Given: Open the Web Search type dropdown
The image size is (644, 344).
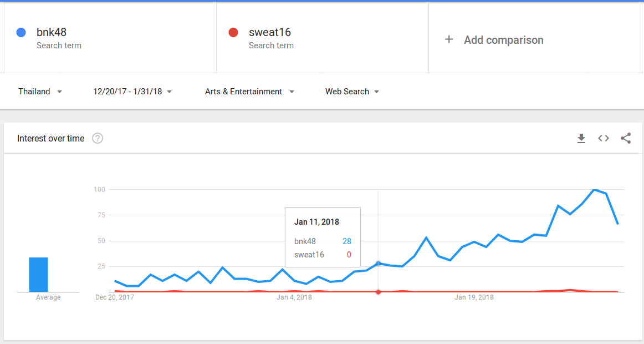Looking at the screenshot, I should [352, 92].
